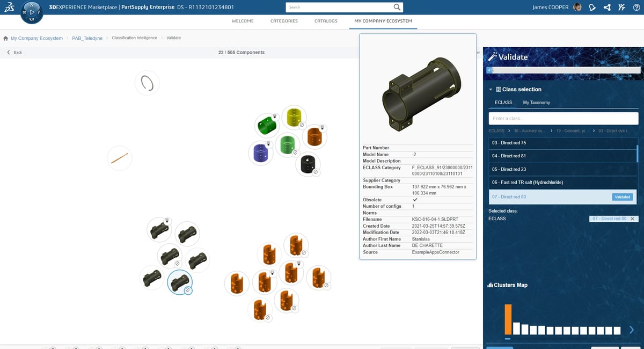Switch to the My Taxonomy tab
Image resolution: width=644 pixels, height=349 pixels.
coord(536,102)
